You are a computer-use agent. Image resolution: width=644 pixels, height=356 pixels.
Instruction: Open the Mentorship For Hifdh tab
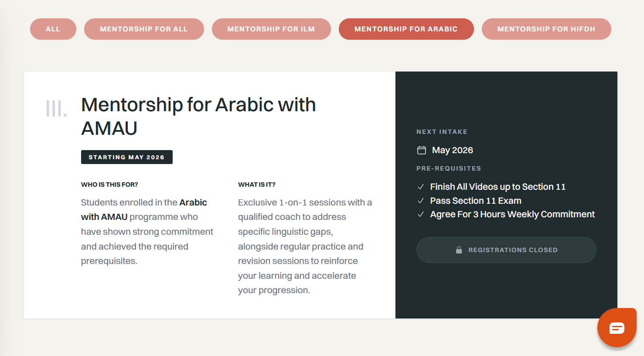coord(546,29)
